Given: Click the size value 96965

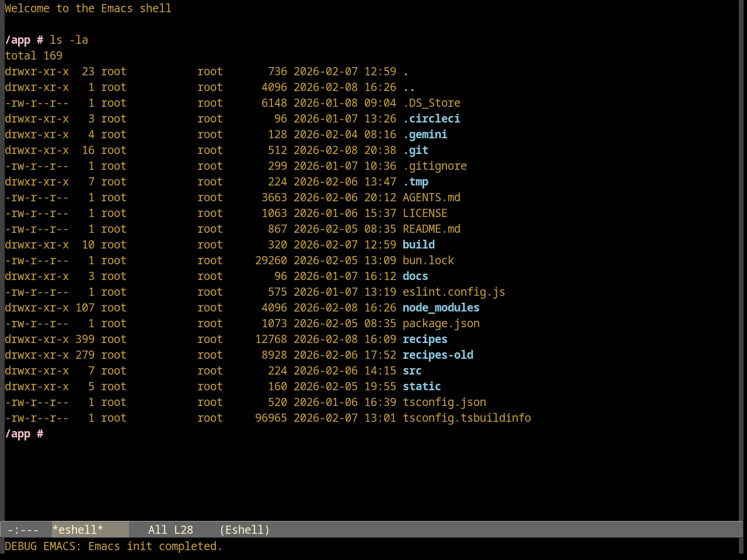Looking at the screenshot, I should (271, 418).
